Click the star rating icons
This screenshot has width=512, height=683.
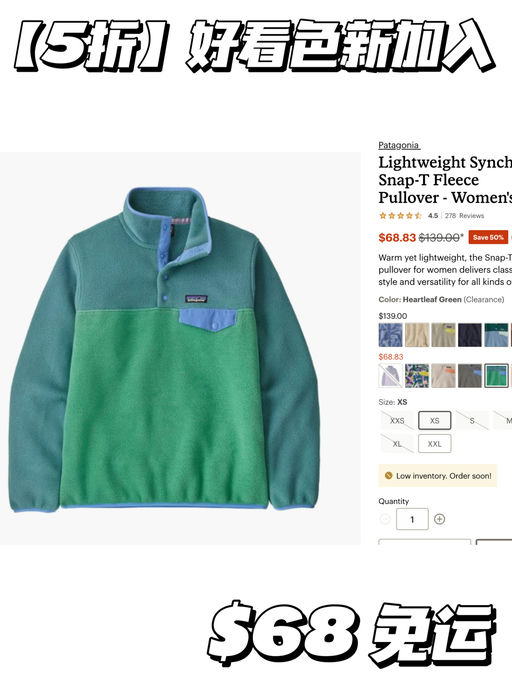click(x=400, y=216)
